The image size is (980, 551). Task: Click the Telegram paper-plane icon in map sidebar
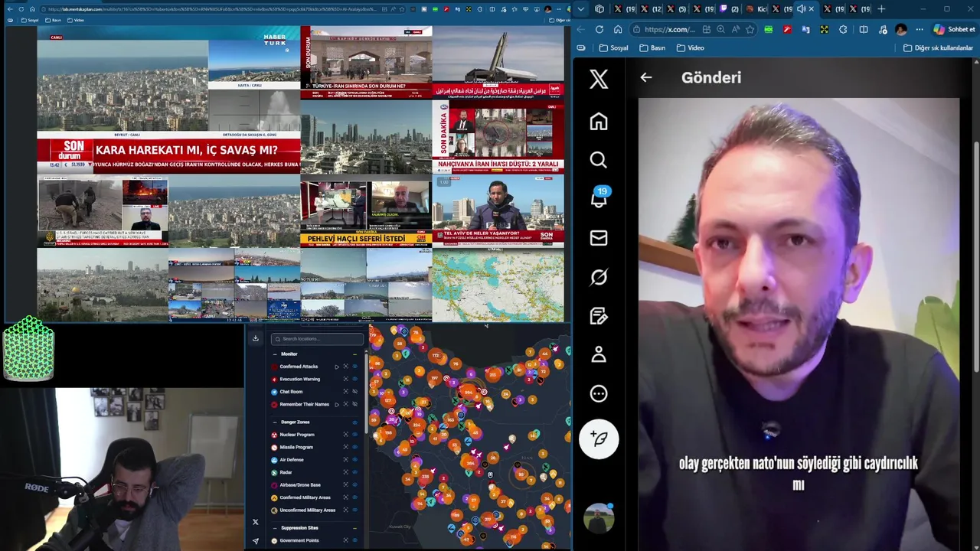click(256, 540)
